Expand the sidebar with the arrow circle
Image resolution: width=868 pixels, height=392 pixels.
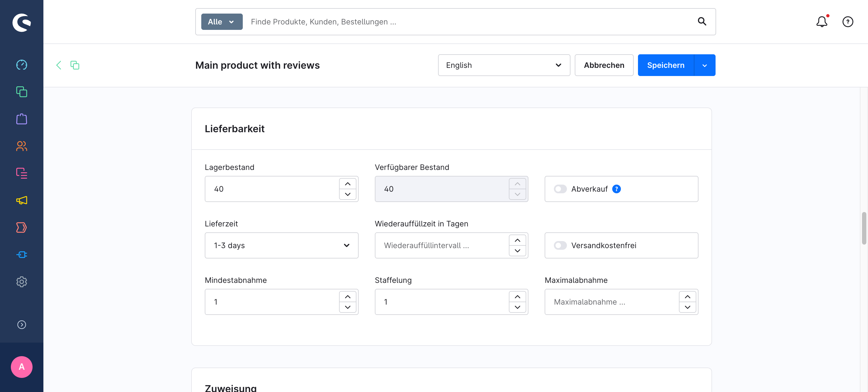pyautogui.click(x=22, y=324)
